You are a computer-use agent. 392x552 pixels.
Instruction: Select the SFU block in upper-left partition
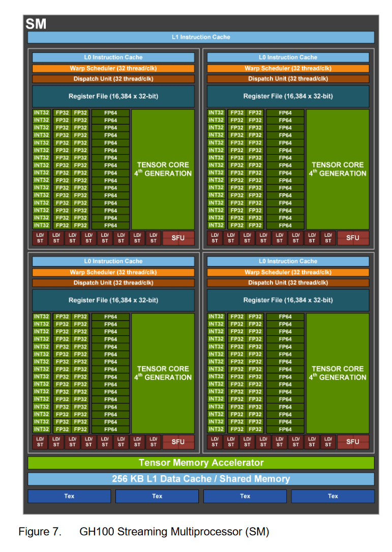pos(178,238)
